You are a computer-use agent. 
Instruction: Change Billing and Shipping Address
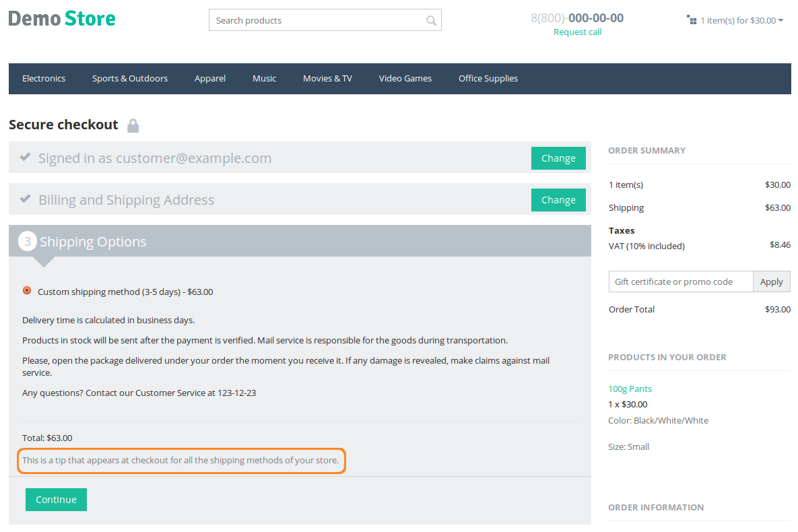(x=558, y=200)
